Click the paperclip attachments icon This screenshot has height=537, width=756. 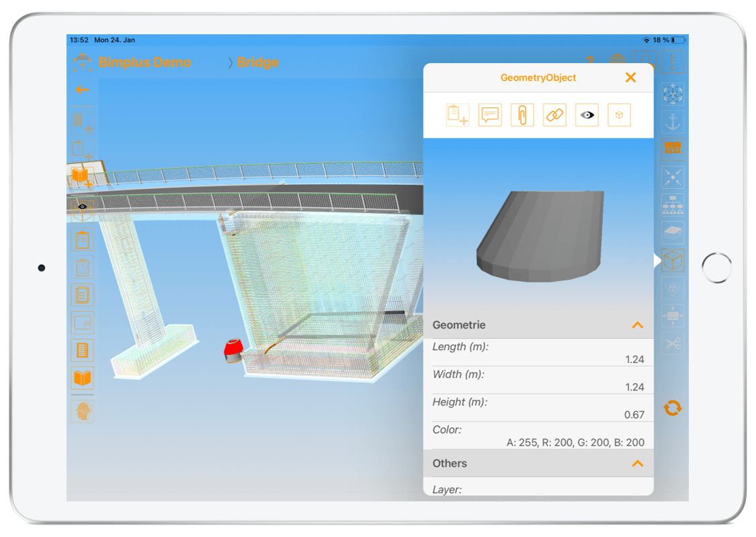pos(522,115)
